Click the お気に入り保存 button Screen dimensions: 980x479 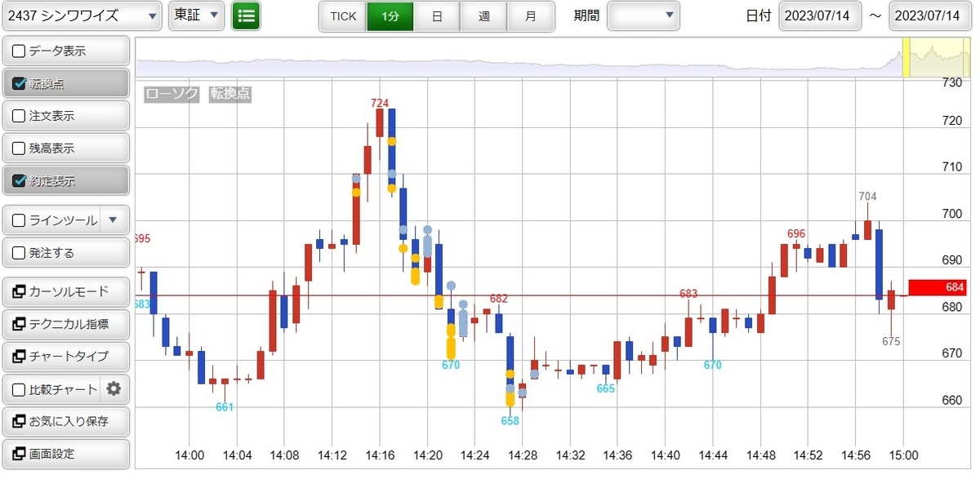66,422
